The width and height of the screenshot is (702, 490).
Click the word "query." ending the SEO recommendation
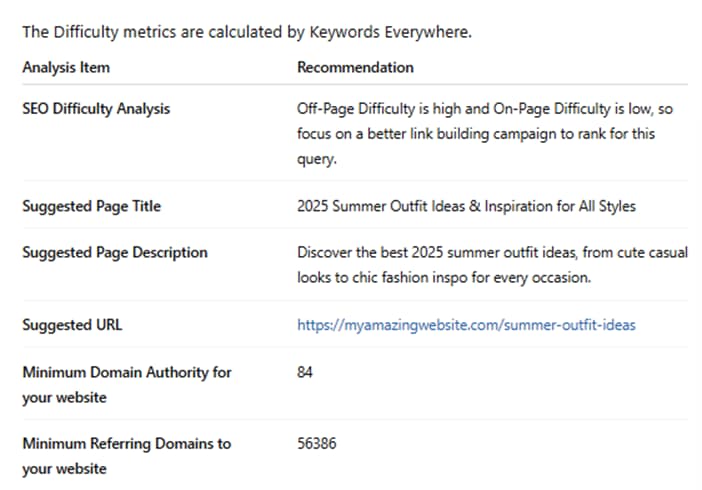coord(317,159)
